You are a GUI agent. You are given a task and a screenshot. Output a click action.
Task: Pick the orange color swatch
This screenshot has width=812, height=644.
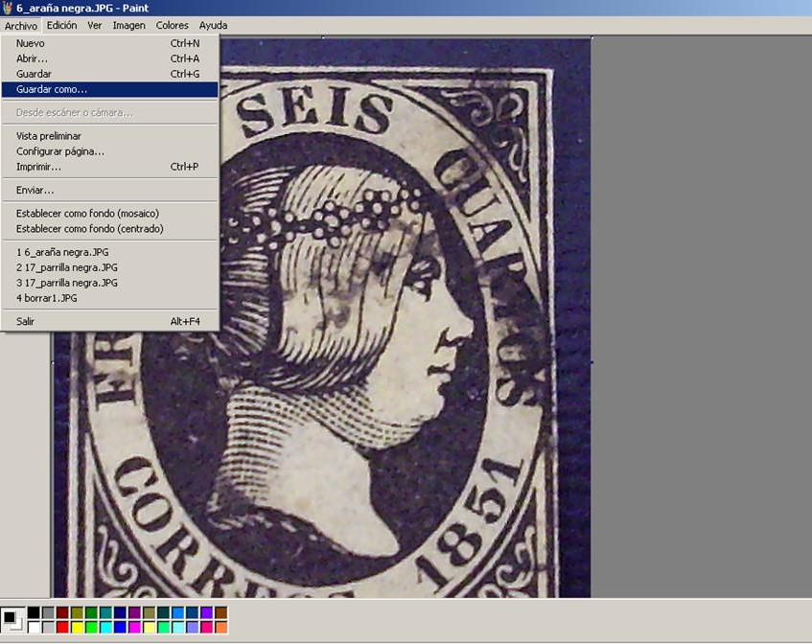point(221,627)
